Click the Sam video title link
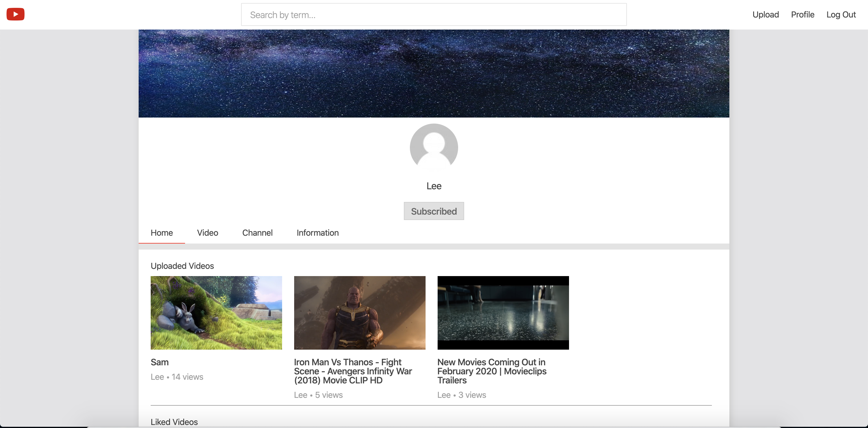This screenshot has height=428, width=868. [x=160, y=362]
